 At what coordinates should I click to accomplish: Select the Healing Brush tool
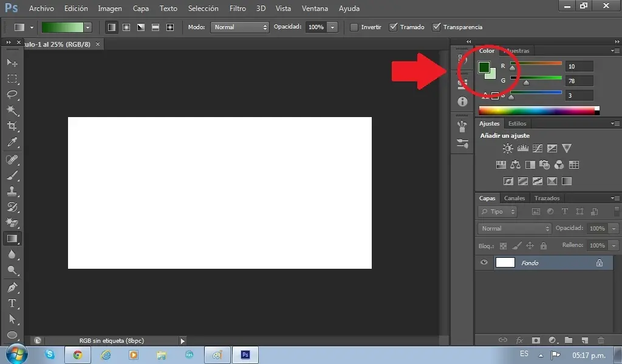pos(12,159)
